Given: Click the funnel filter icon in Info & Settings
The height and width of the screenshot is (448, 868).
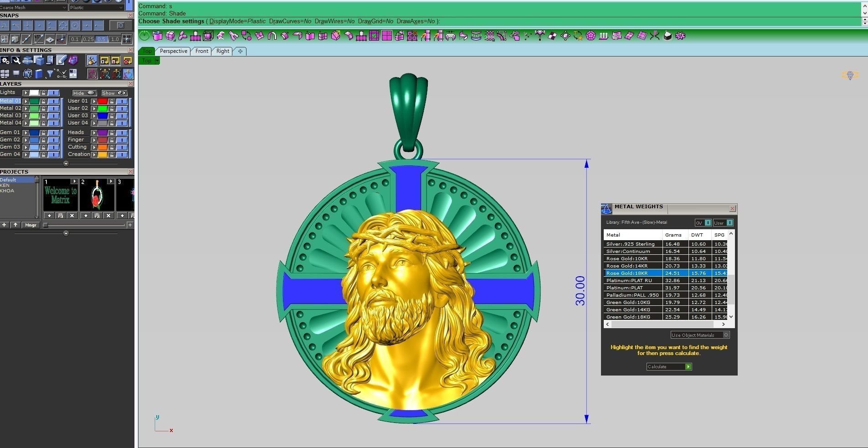Looking at the screenshot, I should pos(50,73).
